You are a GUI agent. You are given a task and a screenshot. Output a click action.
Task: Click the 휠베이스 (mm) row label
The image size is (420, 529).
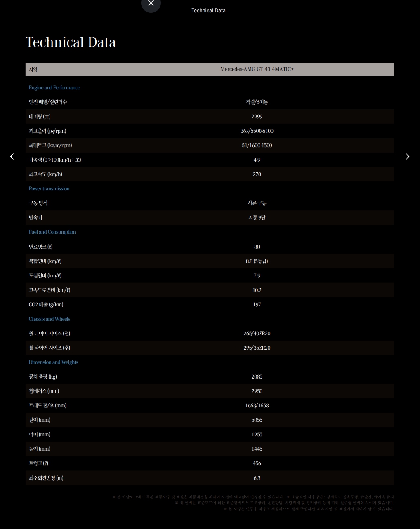tap(44, 391)
